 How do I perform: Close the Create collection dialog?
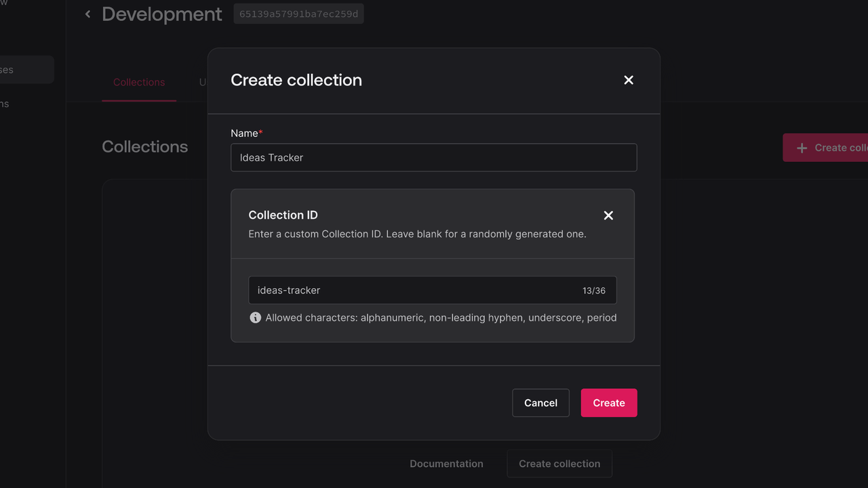tap(629, 80)
